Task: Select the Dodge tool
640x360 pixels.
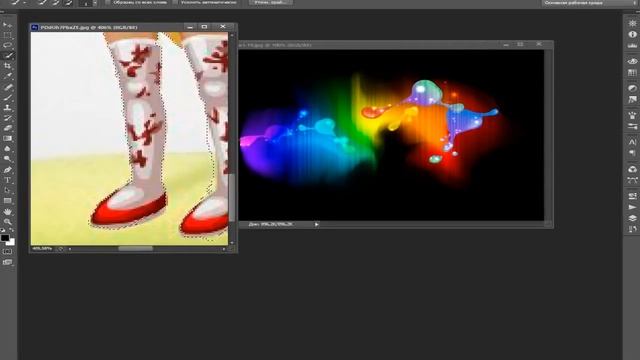Action: (7, 159)
